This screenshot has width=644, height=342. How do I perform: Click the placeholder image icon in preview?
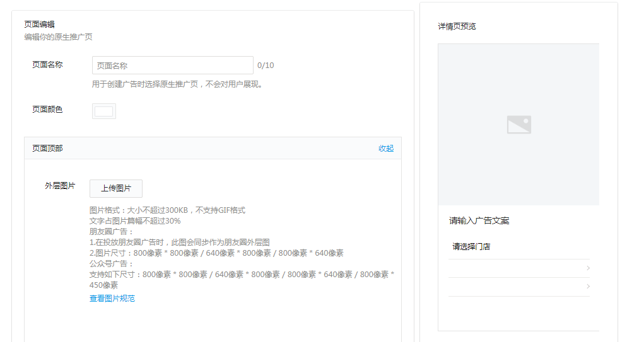(518, 125)
